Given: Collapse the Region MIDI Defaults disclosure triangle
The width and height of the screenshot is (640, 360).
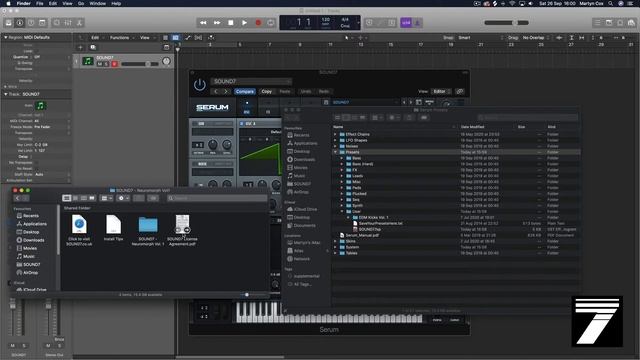Looking at the screenshot, I should pyautogui.click(x=6, y=37).
